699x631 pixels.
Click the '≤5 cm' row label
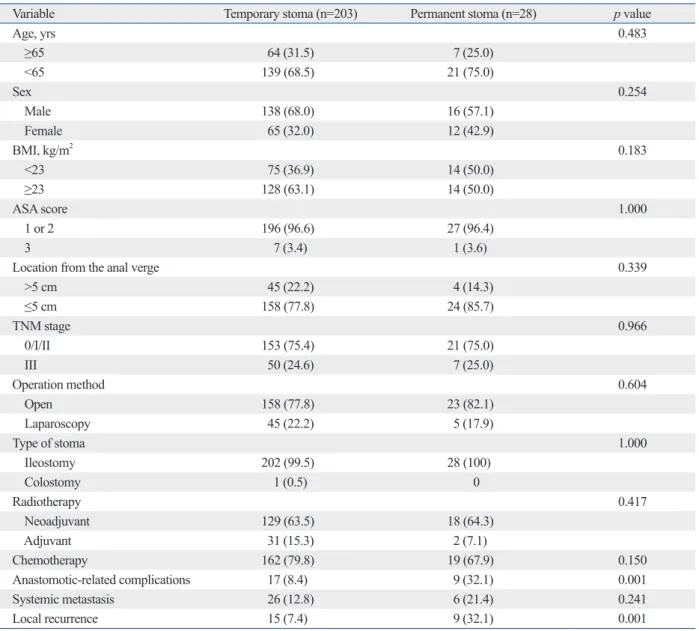coord(41,307)
